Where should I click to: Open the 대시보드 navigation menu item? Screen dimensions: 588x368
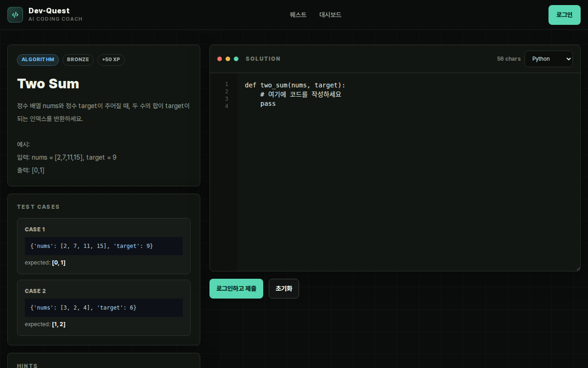tap(330, 15)
